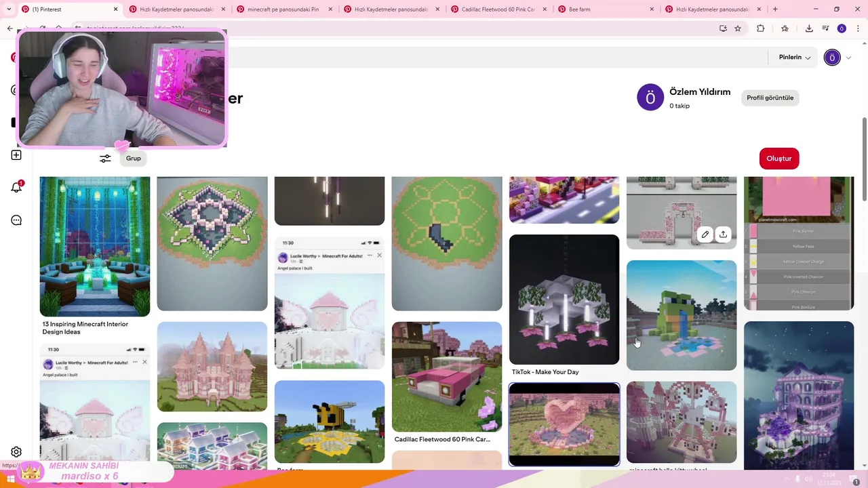This screenshot has width=868, height=488.
Task: Open the green circle flower pattern pin
Action: [x=447, y=243]
